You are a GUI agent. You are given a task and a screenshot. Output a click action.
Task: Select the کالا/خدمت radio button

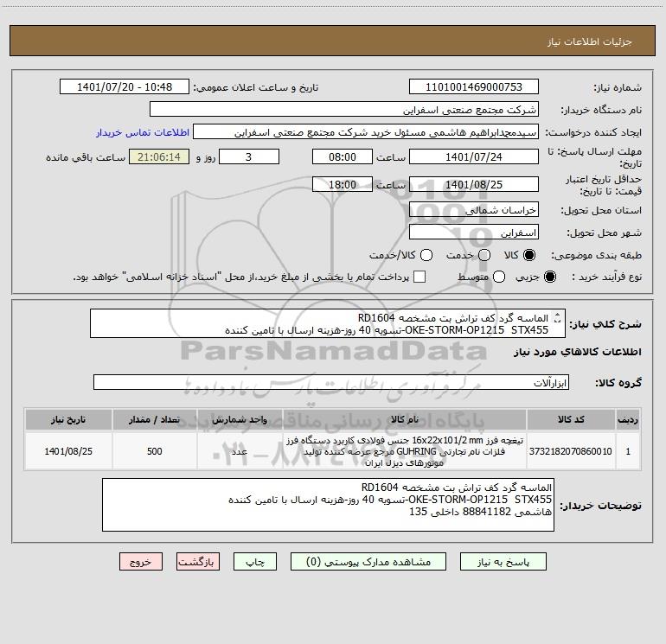[x=426, y=255]
